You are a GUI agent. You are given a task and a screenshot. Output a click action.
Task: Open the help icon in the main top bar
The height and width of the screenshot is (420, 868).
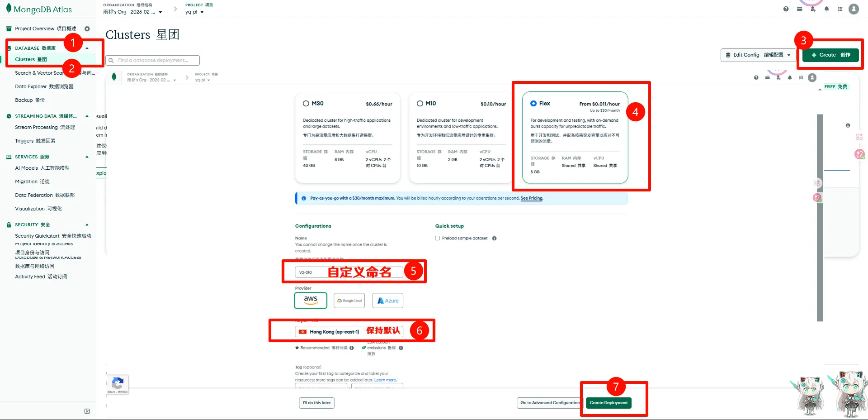786,9
